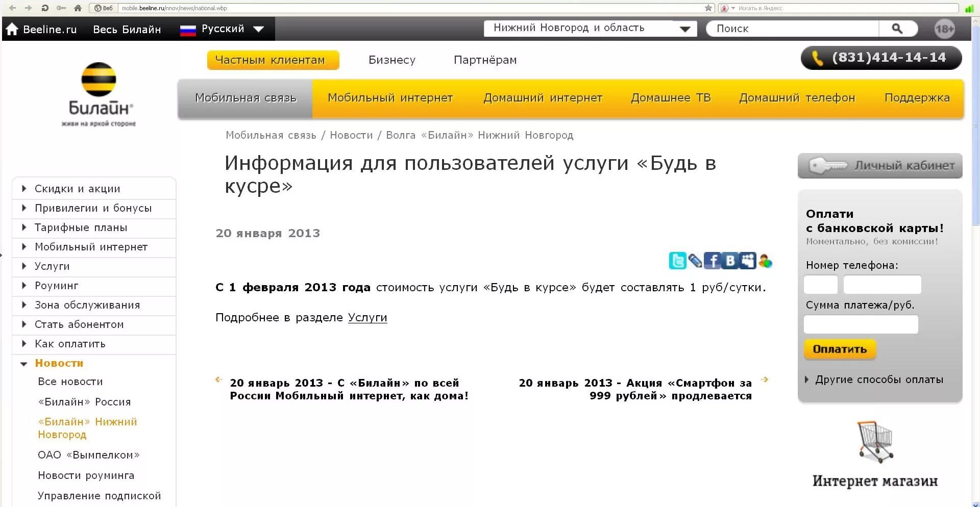The image size is (980, 507).
Task: Click the Beeline.ru house icon
Action: tap(12, 29)
